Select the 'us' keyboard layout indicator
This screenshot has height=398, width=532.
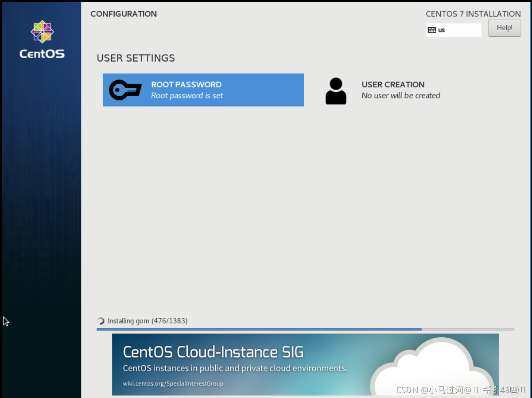coord(454,30)
